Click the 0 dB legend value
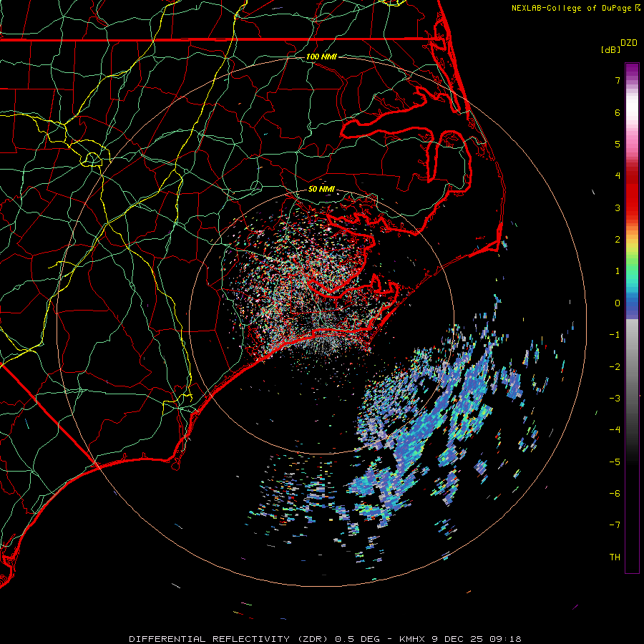This screenshot has height=644, width=644. point(618,303)
